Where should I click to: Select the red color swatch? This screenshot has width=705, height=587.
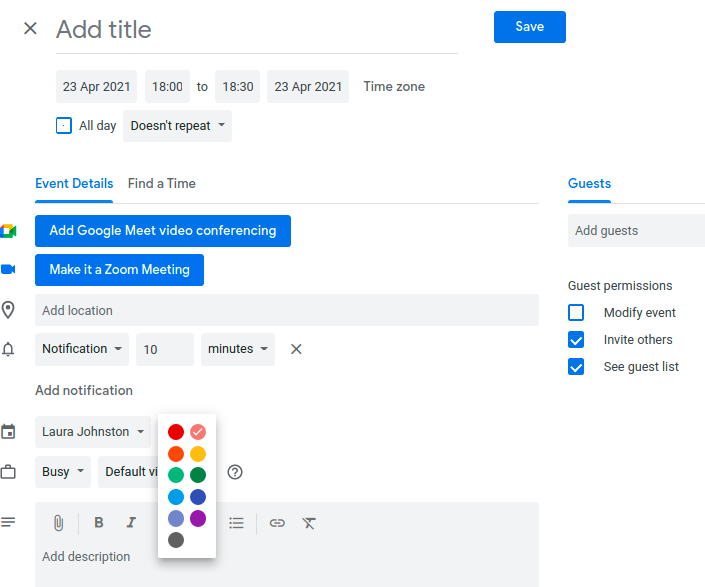pyautogui.click(x=176, y=432)
